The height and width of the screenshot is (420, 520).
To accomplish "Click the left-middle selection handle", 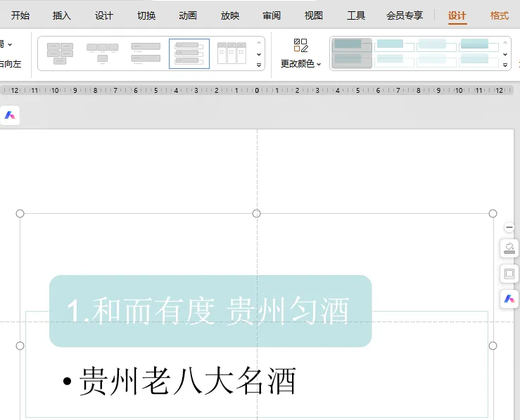I will tap(20, 345).
